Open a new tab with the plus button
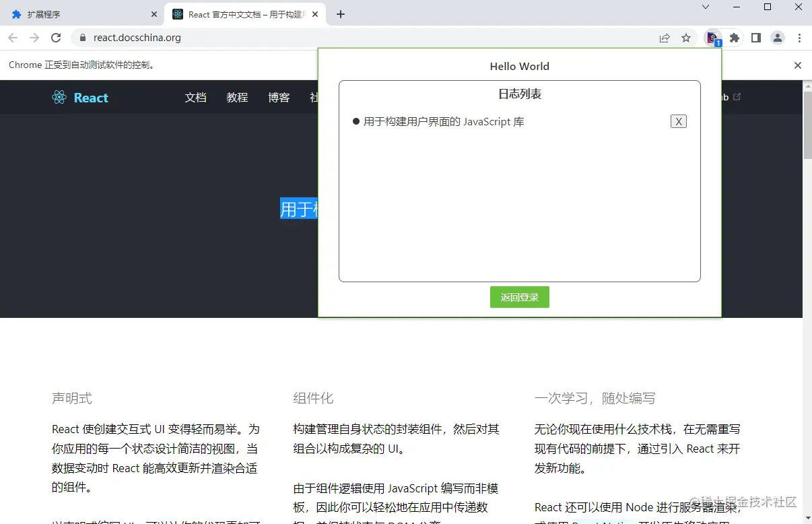 coord(341,13)
